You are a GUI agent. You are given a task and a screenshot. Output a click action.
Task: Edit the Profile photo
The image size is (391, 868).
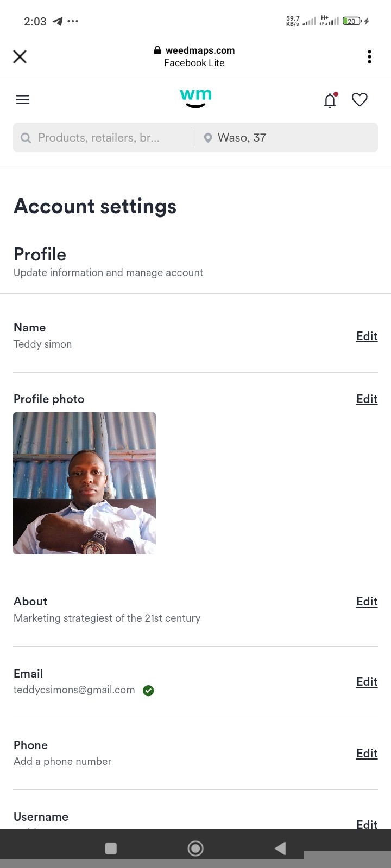tap(367, 399)
